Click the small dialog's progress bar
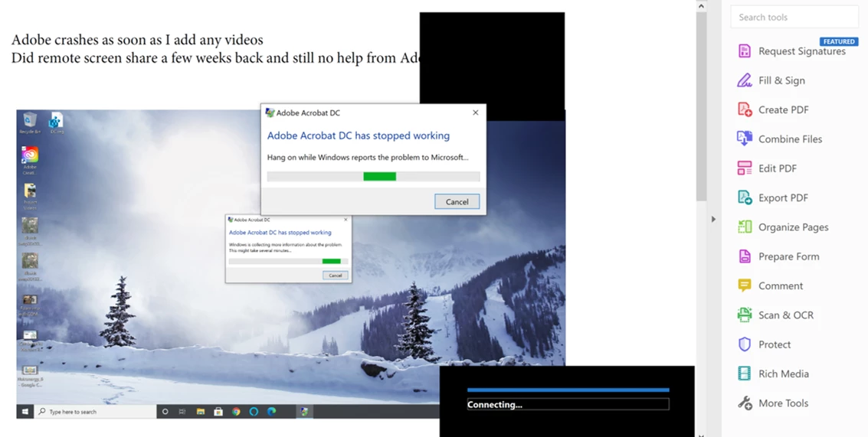Image resolution: width=868 pixels, height=437 pixels. point(288,262)
